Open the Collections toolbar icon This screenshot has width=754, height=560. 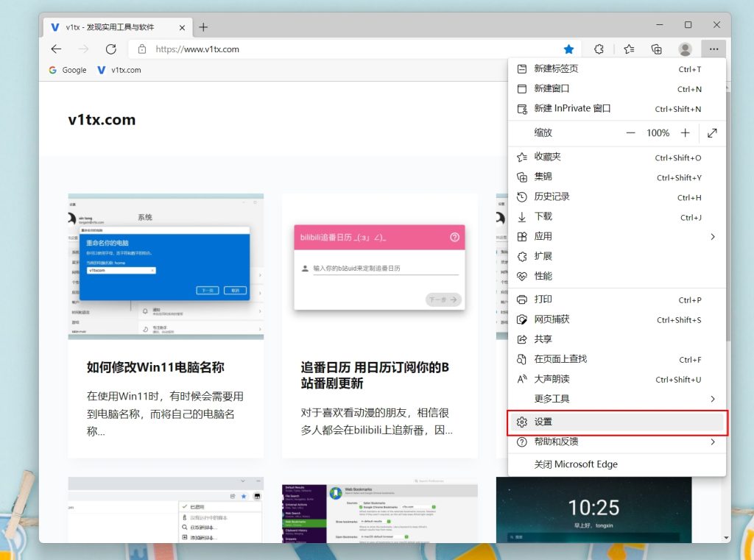[x=656, y=49]
